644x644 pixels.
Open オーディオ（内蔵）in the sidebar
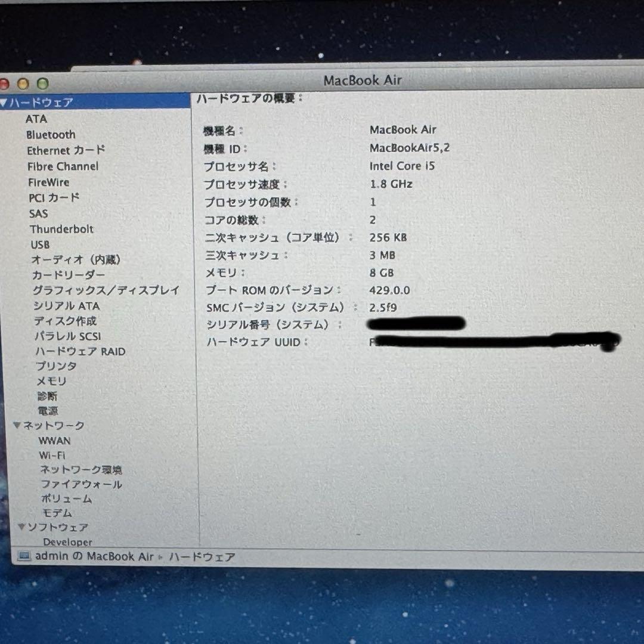click(x=76, y=259)
